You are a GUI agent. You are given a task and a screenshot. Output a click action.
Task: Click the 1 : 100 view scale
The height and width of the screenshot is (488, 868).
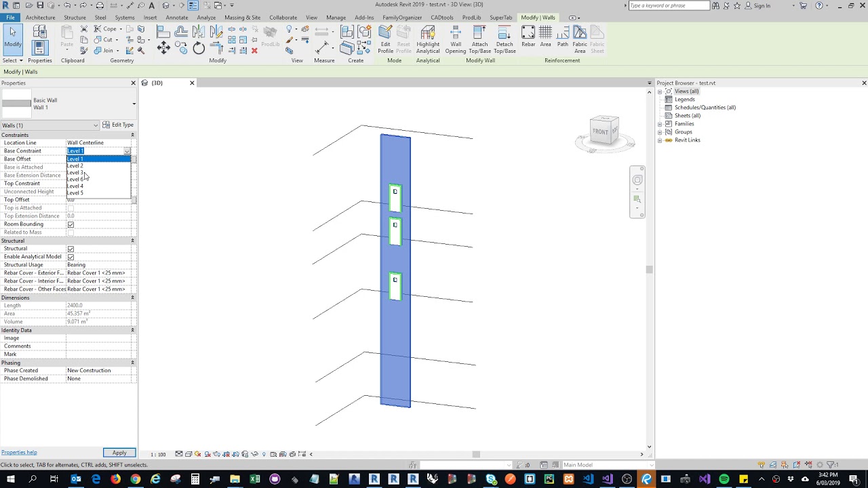pos(158,454)
